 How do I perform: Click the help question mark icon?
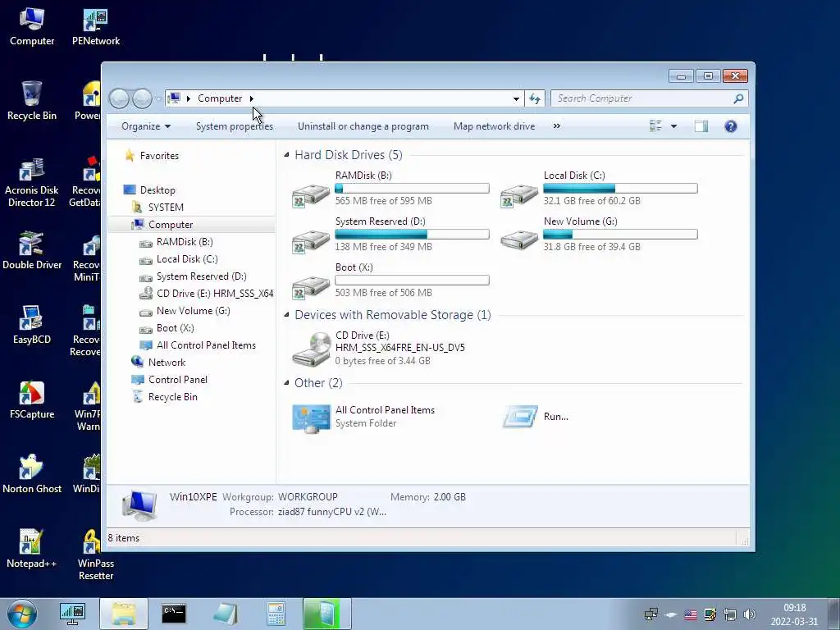pyautogui.click(x=731, y=126)
